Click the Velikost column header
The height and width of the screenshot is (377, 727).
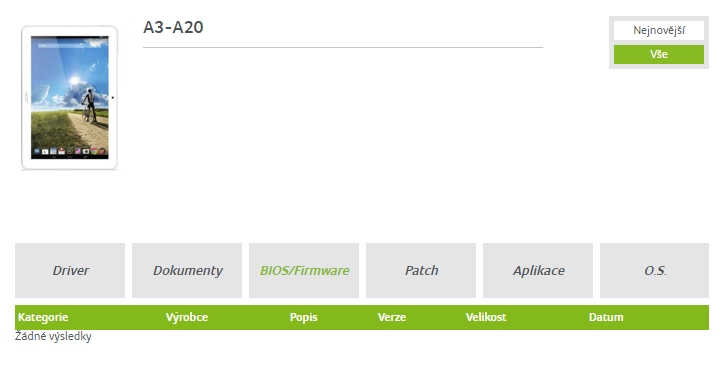point(486,317)
